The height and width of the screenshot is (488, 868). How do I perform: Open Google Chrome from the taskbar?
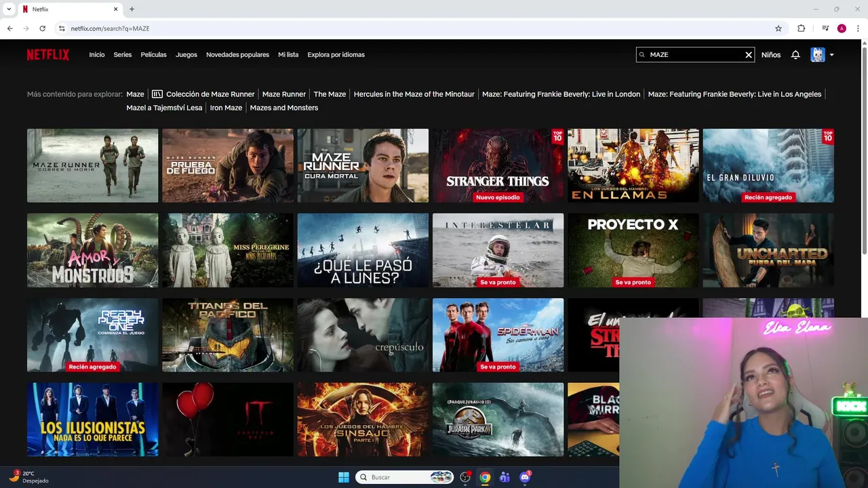tap(485, 477)
